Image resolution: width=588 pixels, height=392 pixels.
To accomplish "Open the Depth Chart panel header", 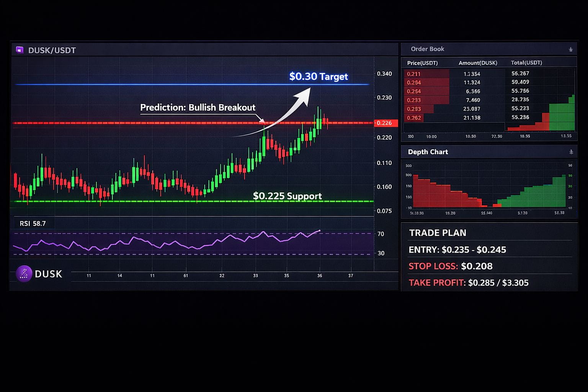I will (489, 152).
